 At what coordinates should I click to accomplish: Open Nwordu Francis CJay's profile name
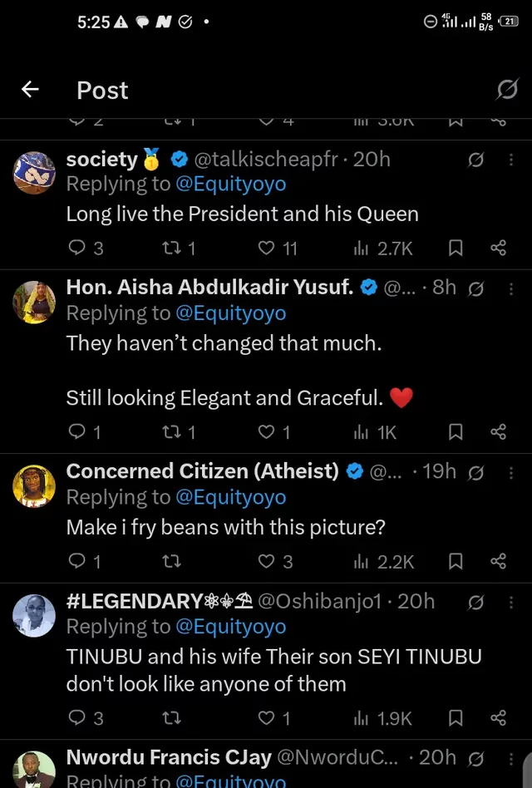[167, 758]
